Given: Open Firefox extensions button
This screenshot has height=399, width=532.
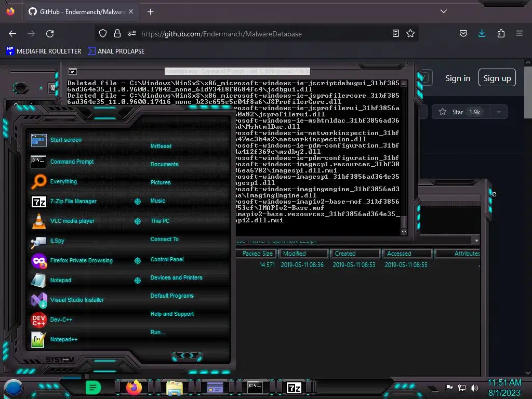Looking at the screenshot, I should (501, 34).
